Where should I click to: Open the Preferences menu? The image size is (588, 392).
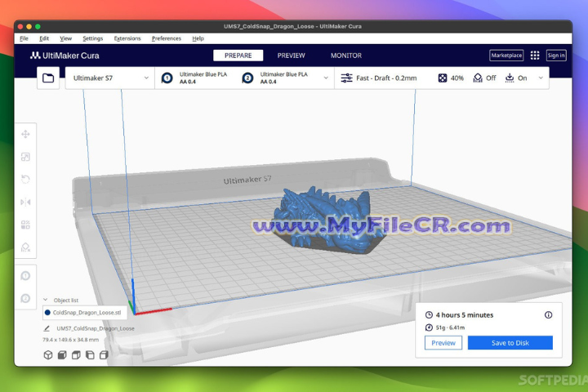(166, 38)
